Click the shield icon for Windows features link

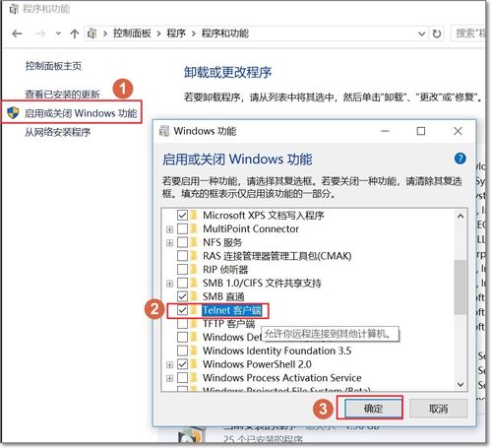coord(13,113)
